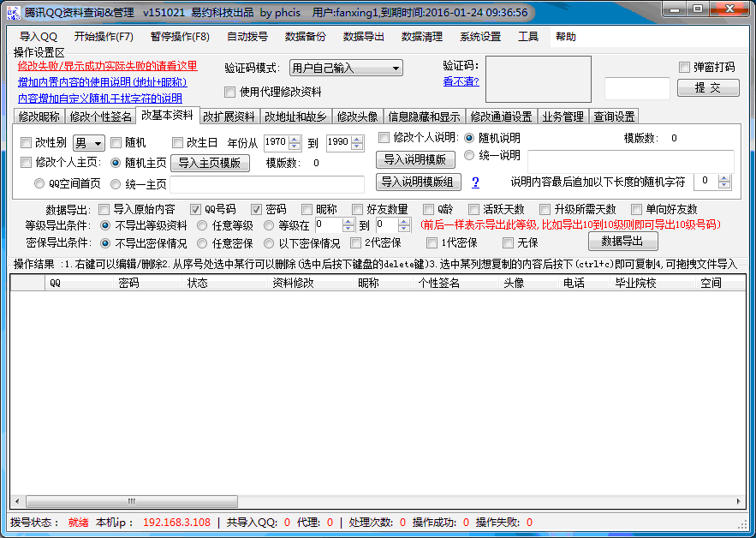Click the scroll right arrow
Screen dimensions: 756x538
738,501
